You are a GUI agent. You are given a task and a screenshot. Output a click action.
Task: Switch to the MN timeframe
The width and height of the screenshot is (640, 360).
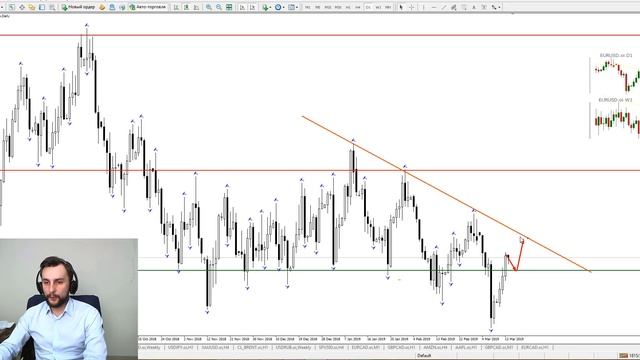click(388, 7)
